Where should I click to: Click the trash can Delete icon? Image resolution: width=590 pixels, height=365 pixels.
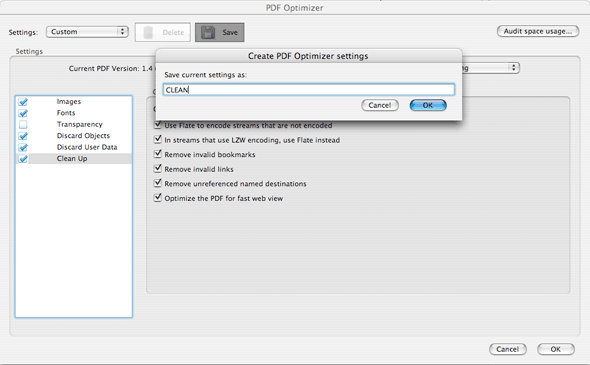[x=148, y=32]
